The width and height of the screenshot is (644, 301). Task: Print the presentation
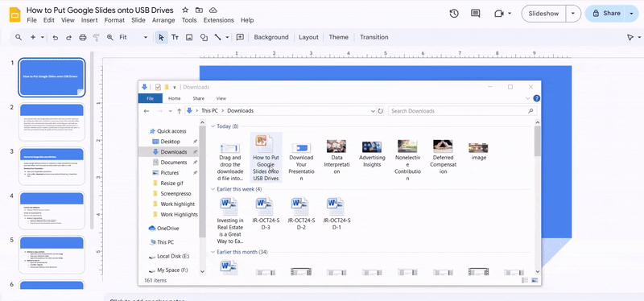(83, 37)
